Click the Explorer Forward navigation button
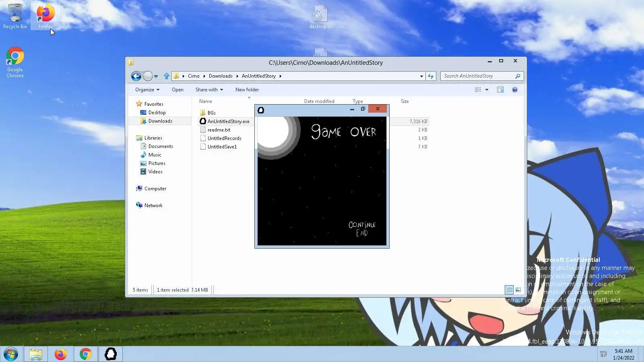This screenshot has height=362, width=644. tap(148, 76)
